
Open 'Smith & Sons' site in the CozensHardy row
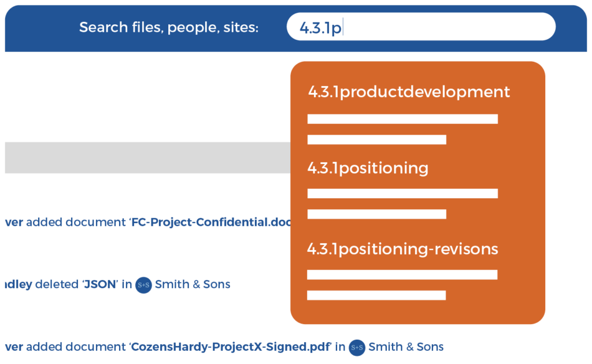click(x=406, y=347)
